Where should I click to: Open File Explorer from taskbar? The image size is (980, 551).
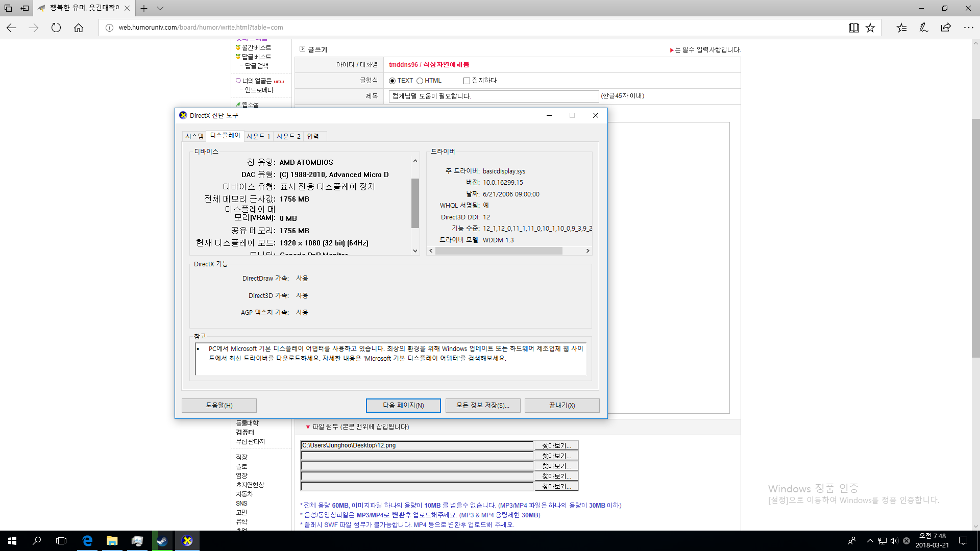[112, 541]
